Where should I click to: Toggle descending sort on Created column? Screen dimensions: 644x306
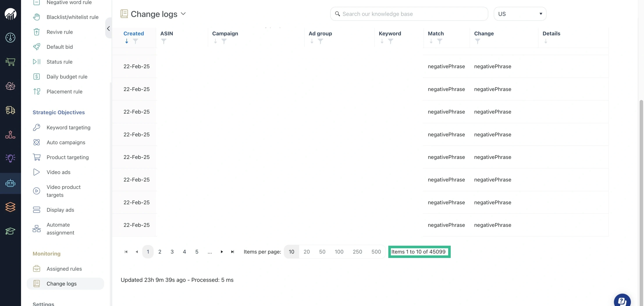(x=126, y=41)
